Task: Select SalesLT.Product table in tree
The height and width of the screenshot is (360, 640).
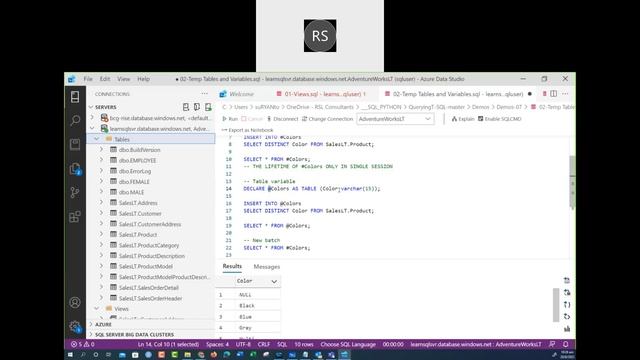Action: (138, 235)
